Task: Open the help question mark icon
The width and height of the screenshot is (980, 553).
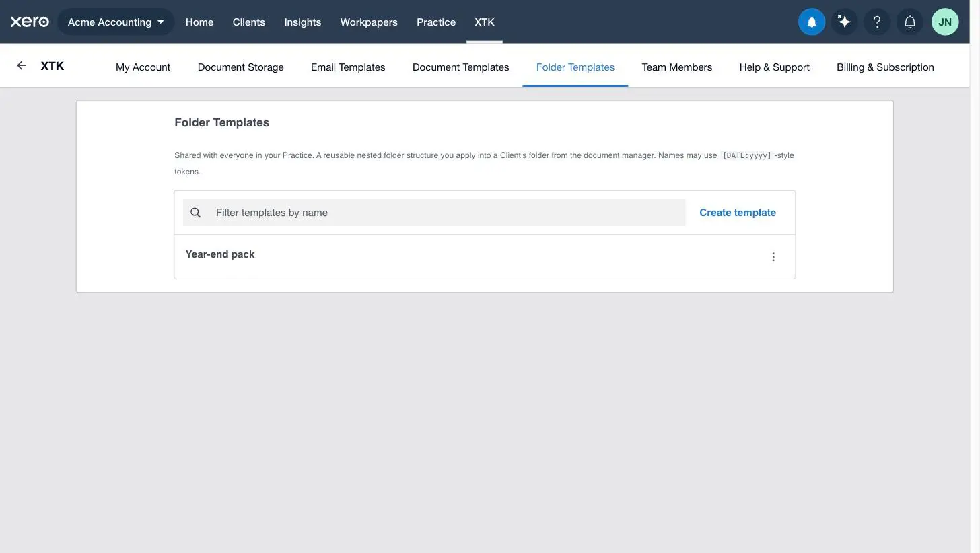Action: [877, 22]
